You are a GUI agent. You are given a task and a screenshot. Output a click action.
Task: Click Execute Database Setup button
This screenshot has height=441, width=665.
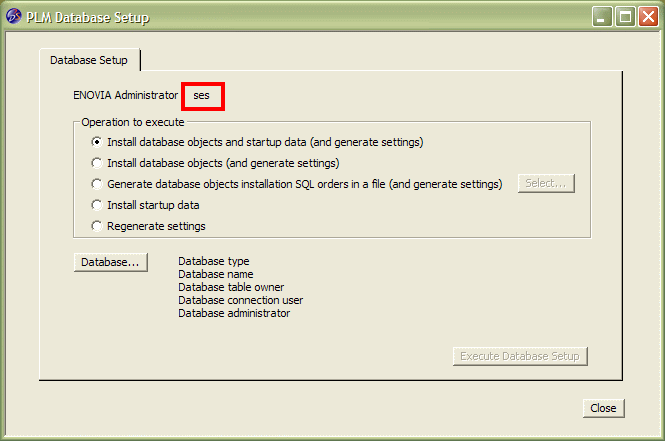click(519, 356)
